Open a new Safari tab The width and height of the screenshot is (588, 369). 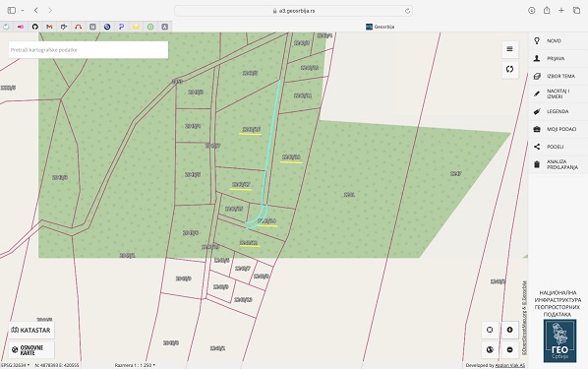561,11
